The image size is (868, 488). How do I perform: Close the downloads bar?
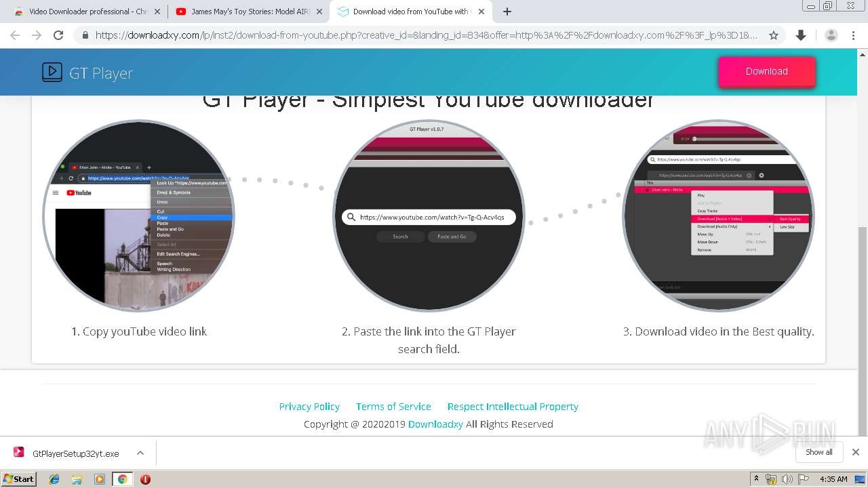pos(856,452)
